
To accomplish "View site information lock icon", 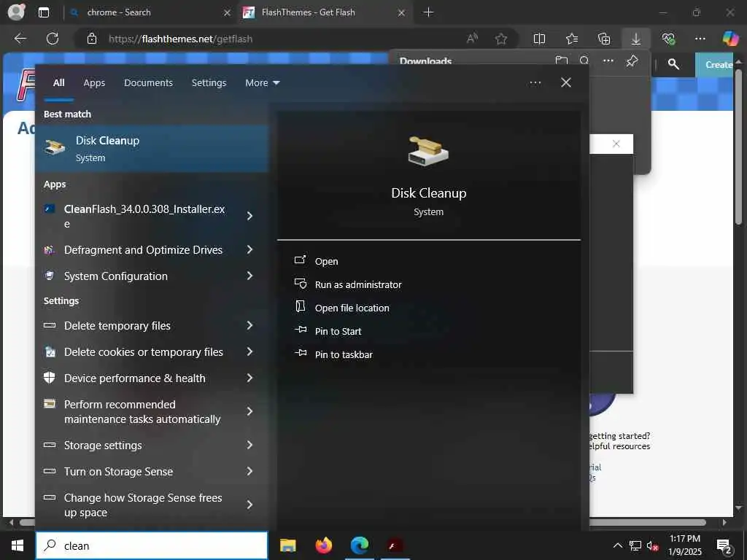I will pyautogui.click(x=92, y=39).
